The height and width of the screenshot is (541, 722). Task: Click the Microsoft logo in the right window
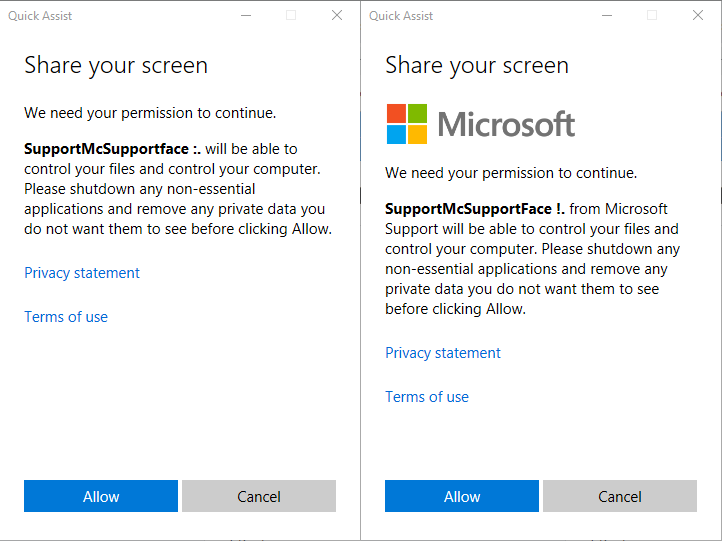click(x=481, y=124)
